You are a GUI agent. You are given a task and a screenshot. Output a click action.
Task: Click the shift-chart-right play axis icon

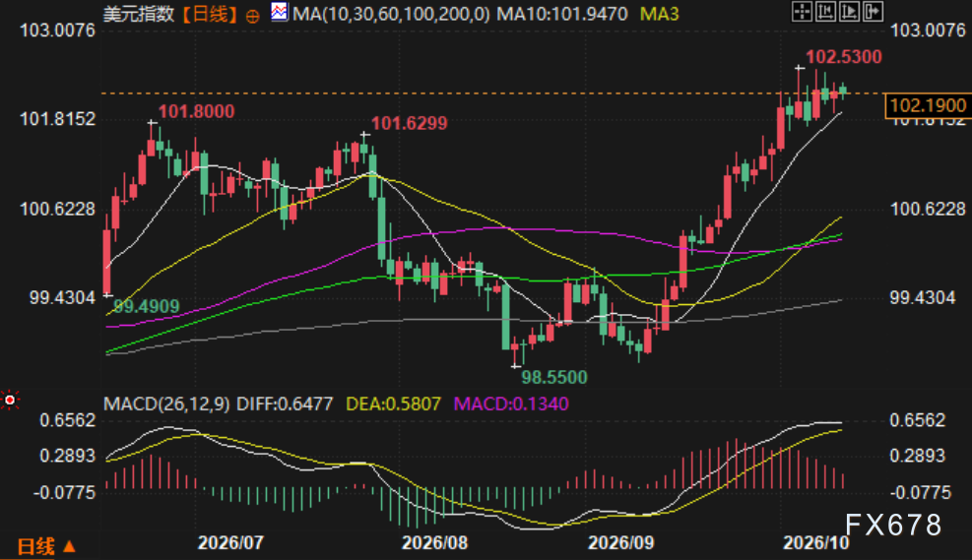849,11
